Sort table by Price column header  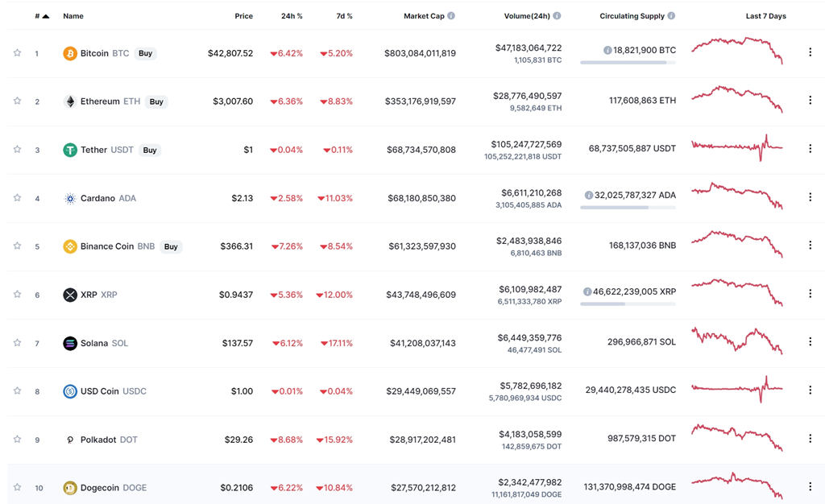coord(243,16)
